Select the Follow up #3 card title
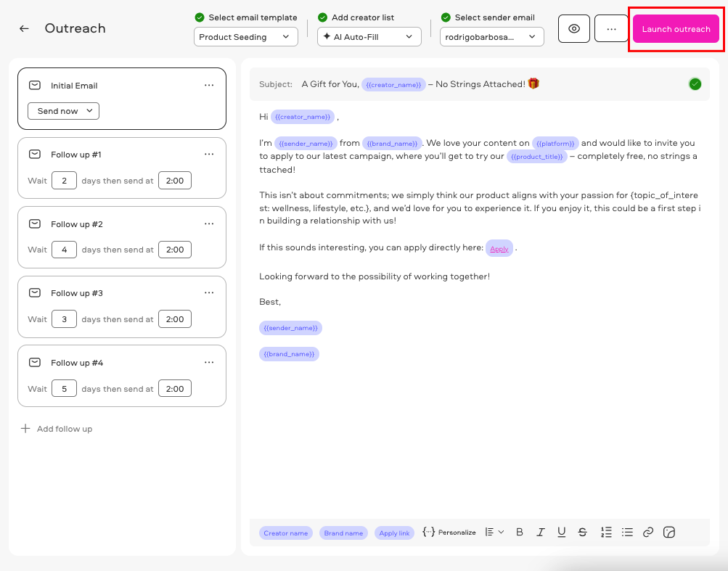728x571 pixels. coord(77,293)
